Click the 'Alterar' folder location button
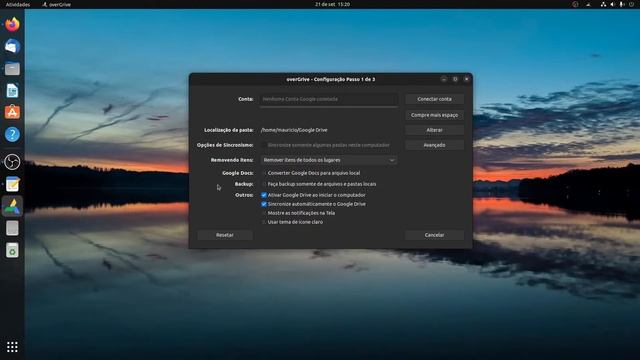The width and height of the screenshot is (640, 360). (434, 130)
